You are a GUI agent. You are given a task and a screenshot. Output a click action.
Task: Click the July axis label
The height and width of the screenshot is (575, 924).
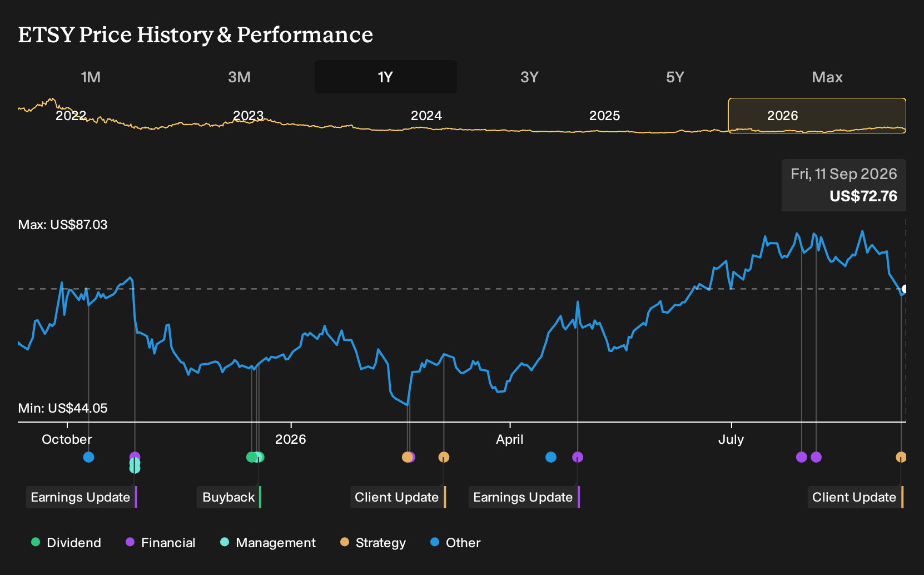(x=731, y=439)
